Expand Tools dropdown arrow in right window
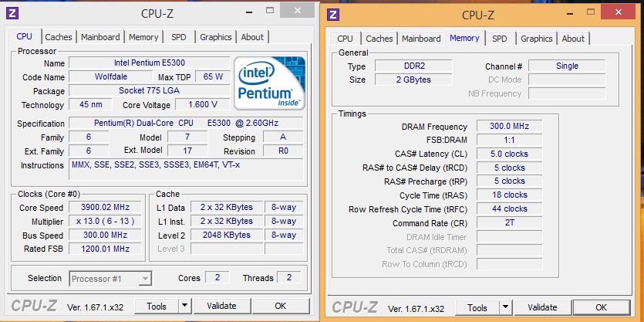Image resolution: width=644 pixels, height=322 pixels. click(x=505, y=307)
